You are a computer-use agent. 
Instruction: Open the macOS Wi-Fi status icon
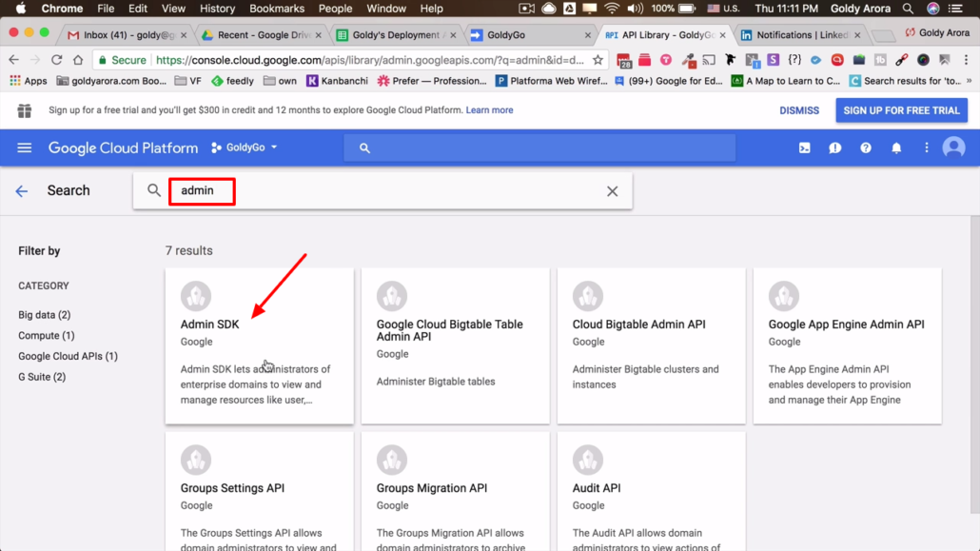(x=612, y=9)
